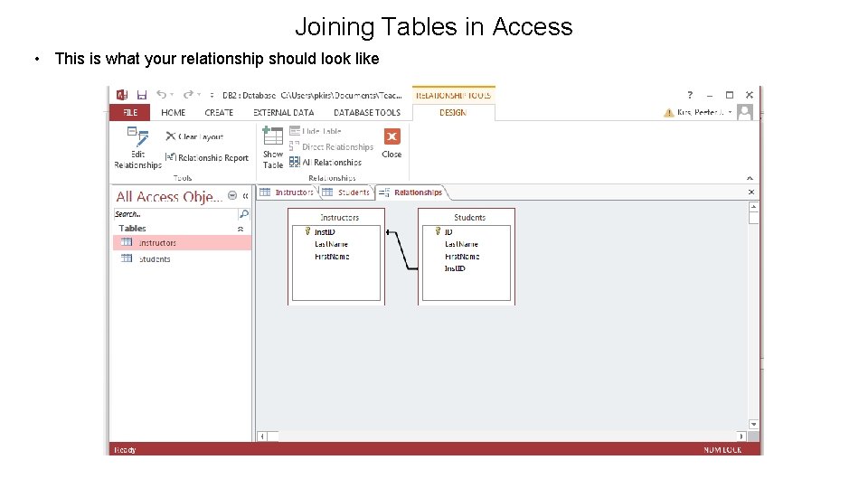This screenshot has width=868, height=488.
Task: Select FirstName field in Instructors table
Action: click(x=332, y=257)
